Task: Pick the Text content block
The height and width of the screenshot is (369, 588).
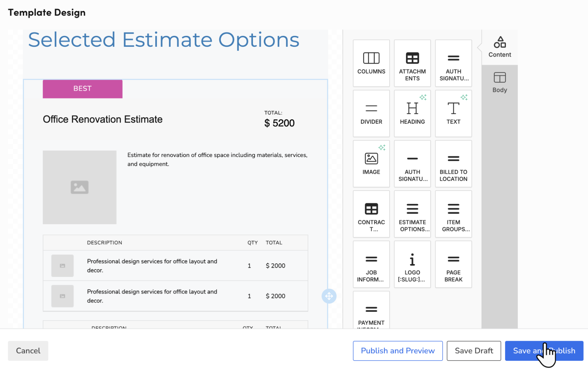Action: click(453, 113)
